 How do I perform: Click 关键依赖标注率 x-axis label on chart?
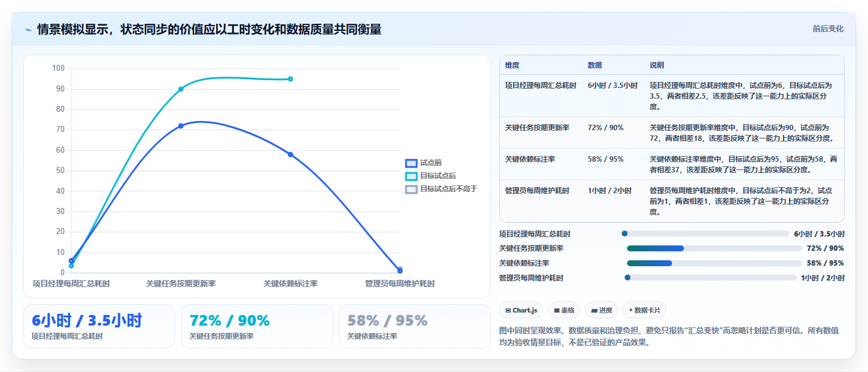click(290, 284)
